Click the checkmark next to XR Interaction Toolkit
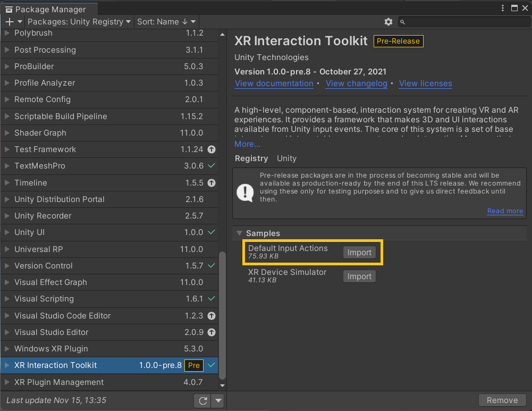Image resolution: width=532 pixels, height=411 pixels. pos(212,365)
